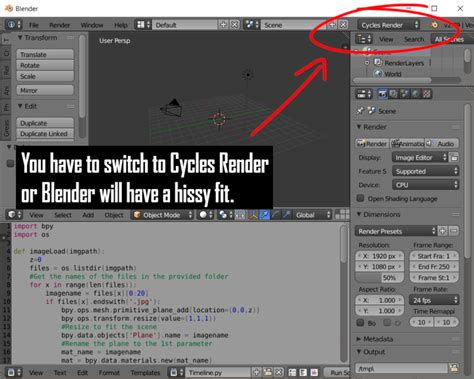Open the scene browse icon beside Scene
Image resolution: width=474 pixels, height=379 pixels.
click(252, 25)
